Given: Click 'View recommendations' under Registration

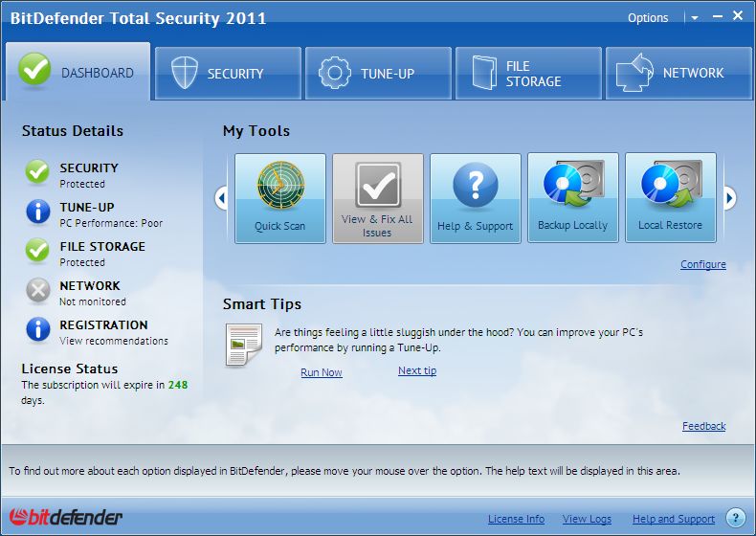Looking at the screenshot, I should point(114,341).
